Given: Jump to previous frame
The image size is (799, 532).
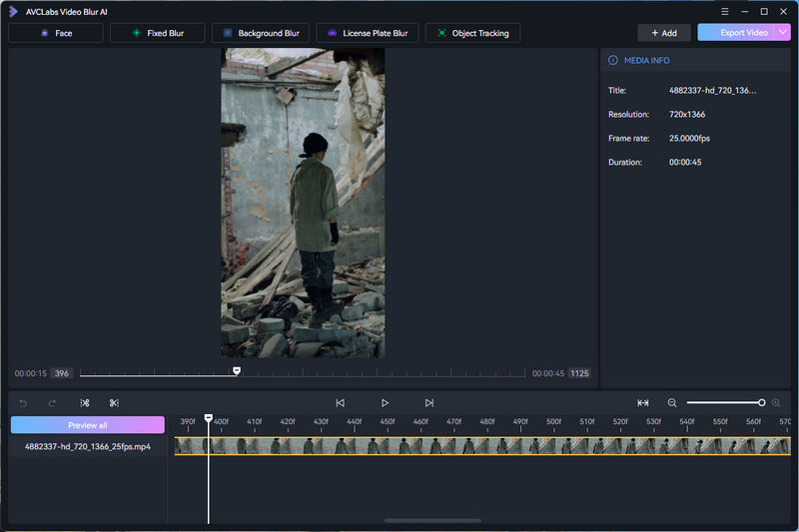Looking at the screenshot, I should pyautogui.click(x=340, y=403).
